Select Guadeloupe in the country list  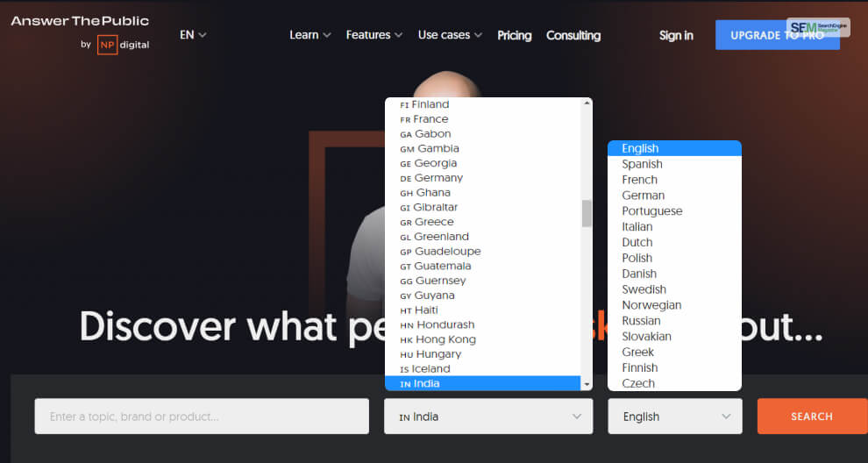(x=483, y=251)
